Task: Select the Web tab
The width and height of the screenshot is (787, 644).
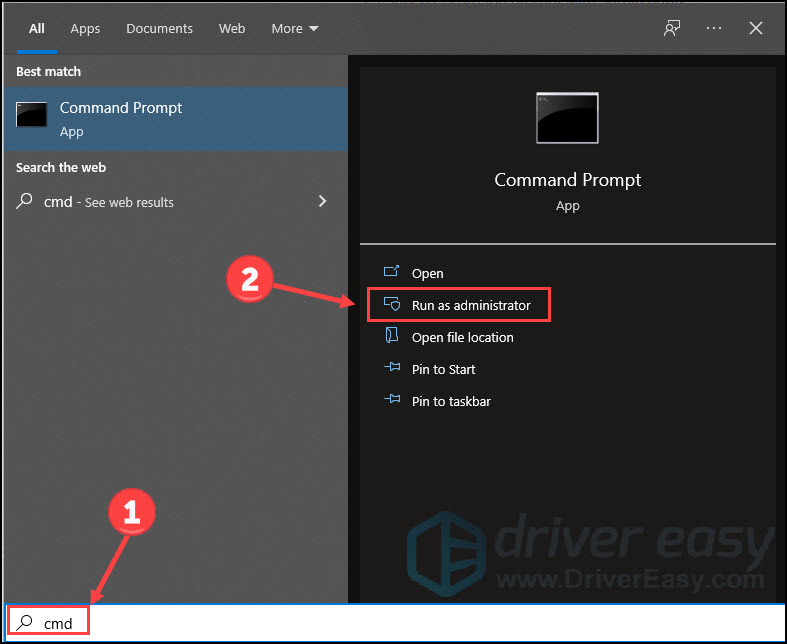Action: [x=232, y=29]
